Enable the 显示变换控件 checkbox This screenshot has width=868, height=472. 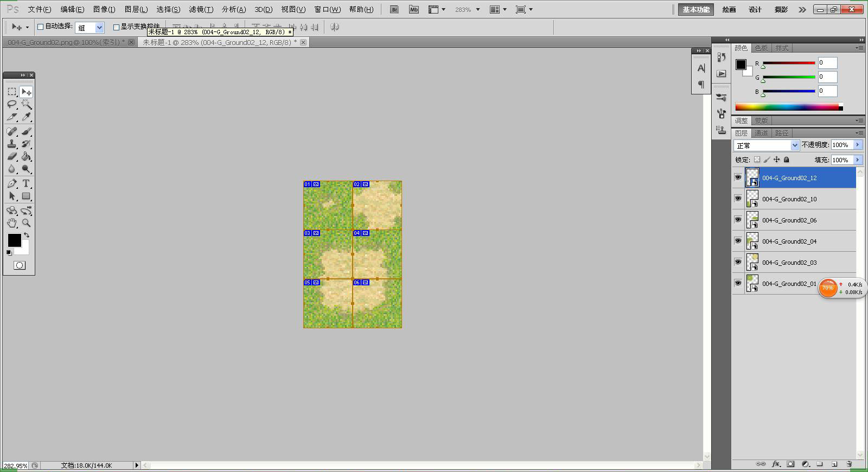point(116,27)
